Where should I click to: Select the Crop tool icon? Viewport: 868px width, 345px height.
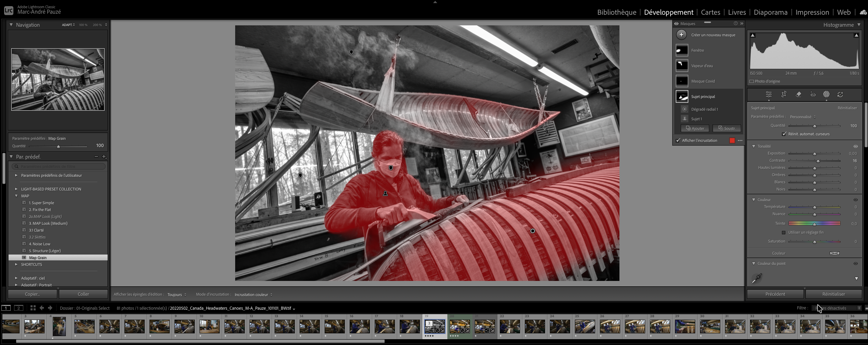coord(784,95)
